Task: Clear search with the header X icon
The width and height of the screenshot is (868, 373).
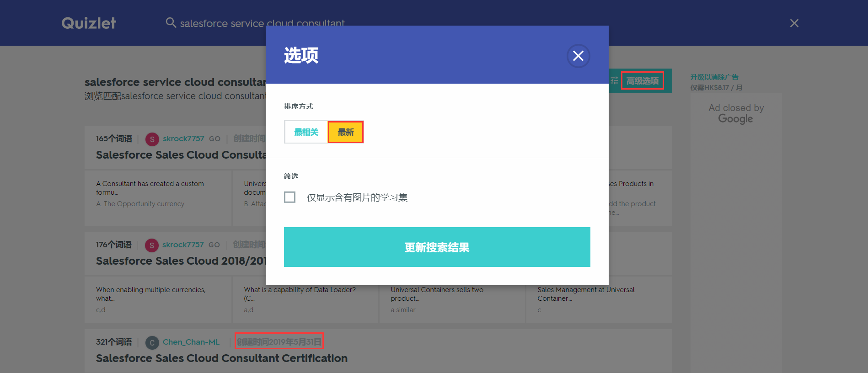Action: [794, 23]
